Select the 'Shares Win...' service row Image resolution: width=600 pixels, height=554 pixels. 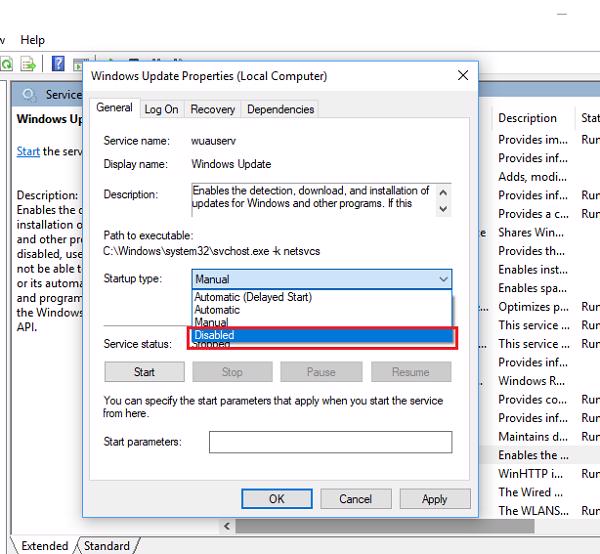pyautogui.click(x=531, y=232)
